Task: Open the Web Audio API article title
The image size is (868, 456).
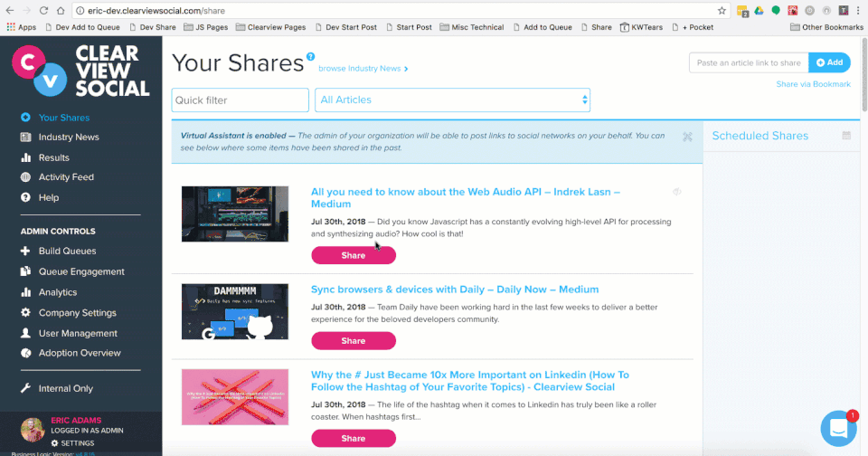Action: click(x=465, y=198)
